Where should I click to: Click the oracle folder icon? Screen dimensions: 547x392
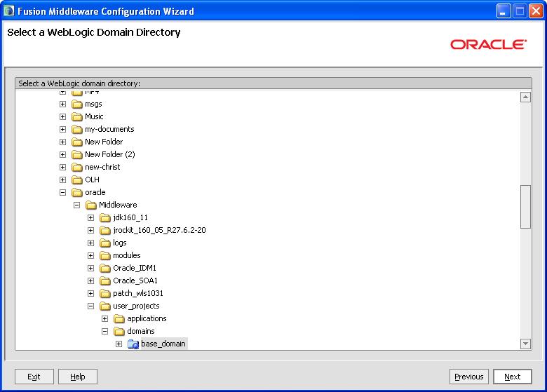(76, 193)
